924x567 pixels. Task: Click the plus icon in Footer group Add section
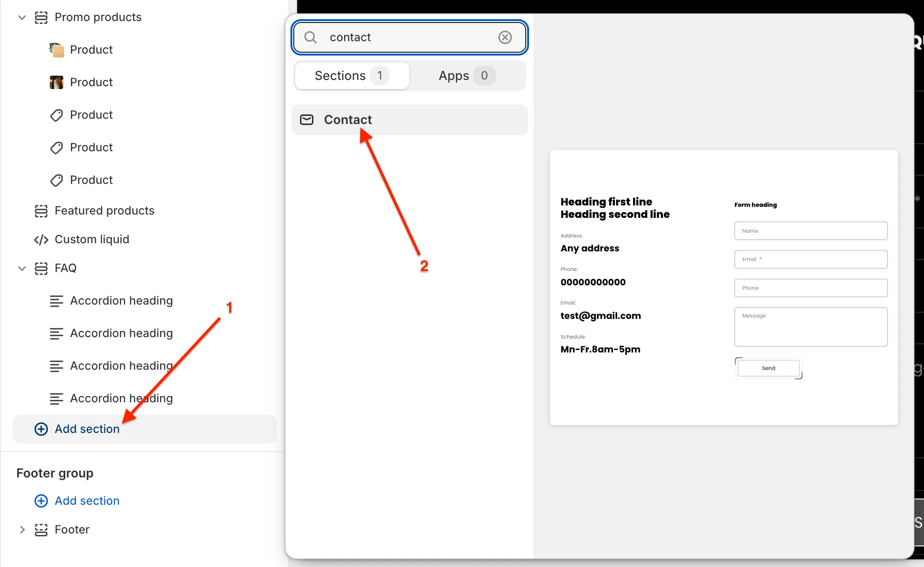tap(41, 501)
